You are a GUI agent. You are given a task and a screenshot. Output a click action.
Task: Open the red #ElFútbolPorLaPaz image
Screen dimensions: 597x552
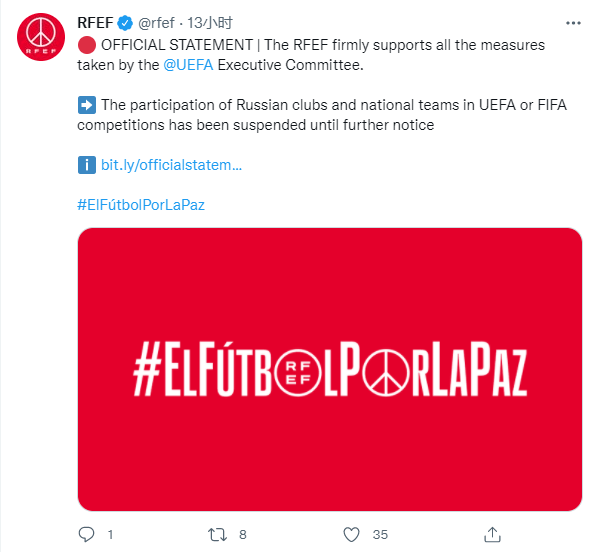click(x=330, y=369)
